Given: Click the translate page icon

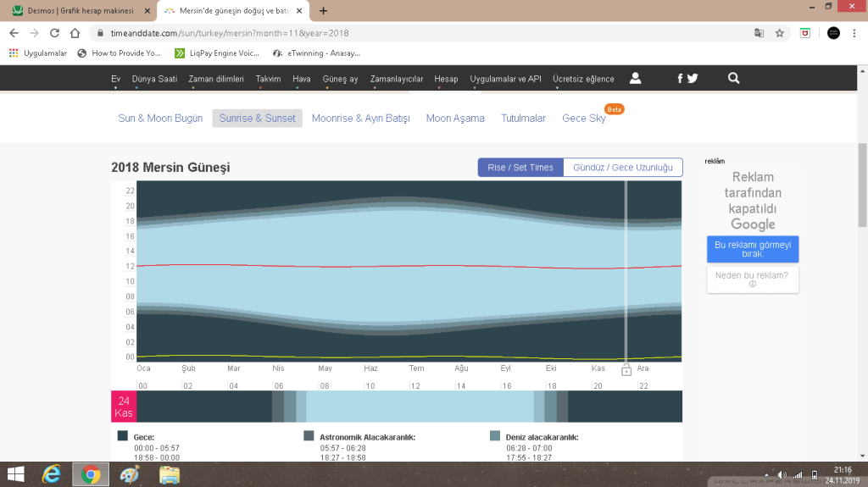Looking at the screenshot, I should [759, 33].
